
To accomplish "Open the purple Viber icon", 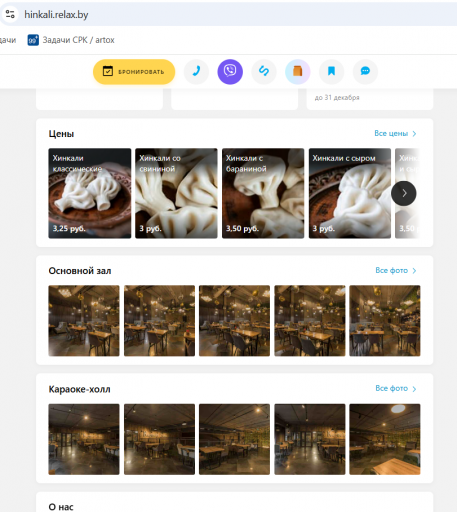I will click(230, 71).
